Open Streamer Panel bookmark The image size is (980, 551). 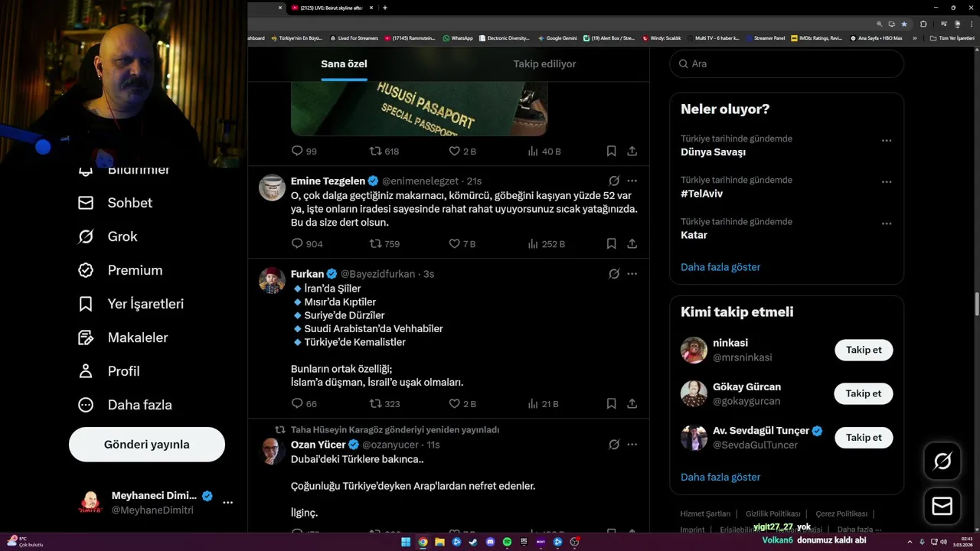(765, 37)
